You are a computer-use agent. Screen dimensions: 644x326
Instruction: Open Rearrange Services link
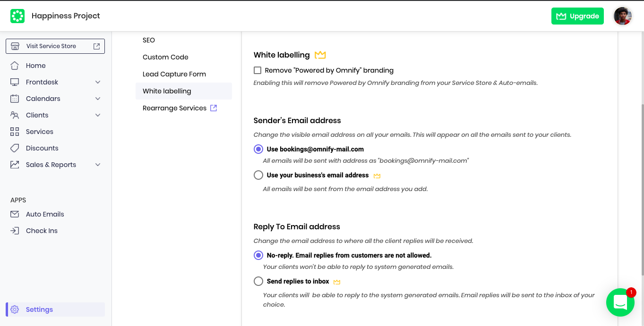[x=174, y=108]
